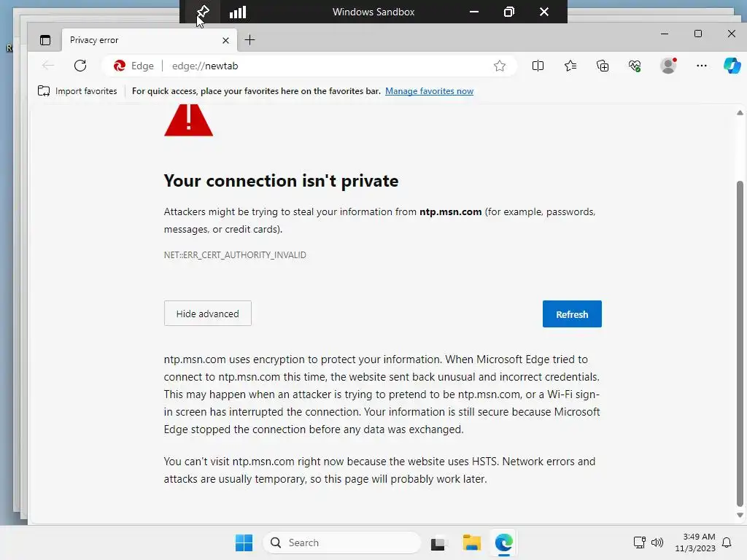Open tab actions menu icon
Viewport: 747px width, 560px height.
coord(45,40)
